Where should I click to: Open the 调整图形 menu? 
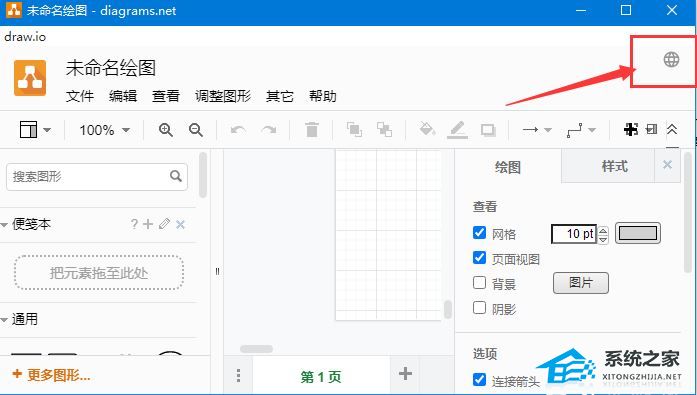click(223, 96)
